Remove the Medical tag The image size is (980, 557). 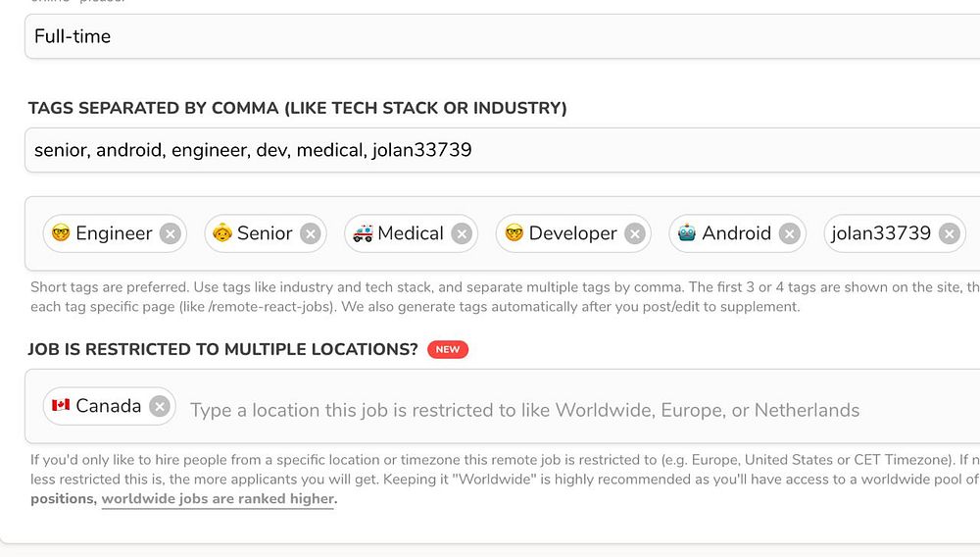click(462, 233)
